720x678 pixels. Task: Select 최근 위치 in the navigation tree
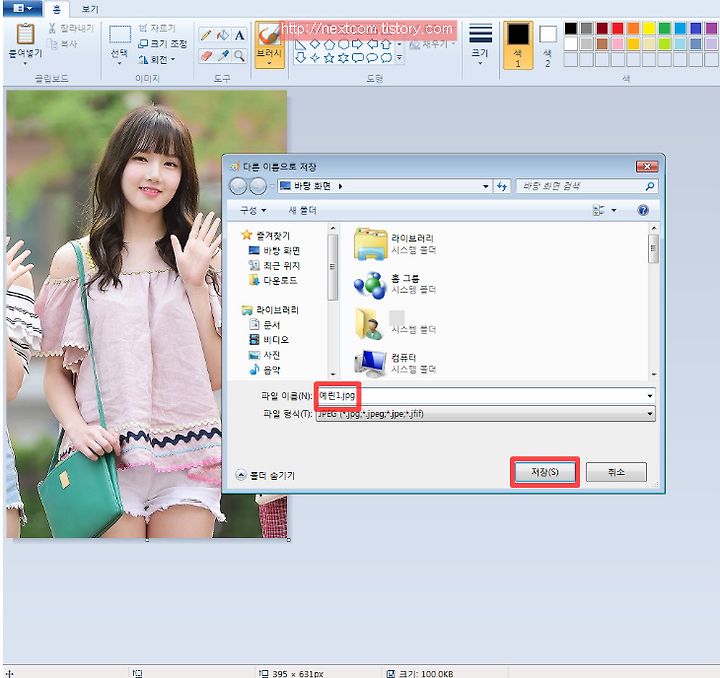[x=274, y=265]
